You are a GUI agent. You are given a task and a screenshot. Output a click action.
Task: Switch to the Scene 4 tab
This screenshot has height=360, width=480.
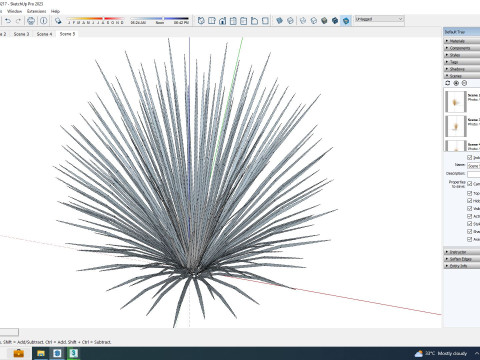(x=44, y=34)
